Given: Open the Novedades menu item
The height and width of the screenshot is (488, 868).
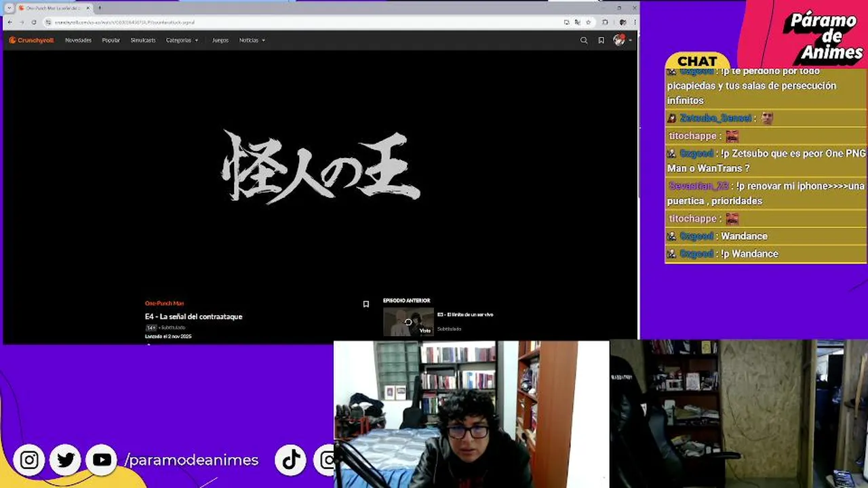Looking at the screenshot, I should tap(78, 40).
